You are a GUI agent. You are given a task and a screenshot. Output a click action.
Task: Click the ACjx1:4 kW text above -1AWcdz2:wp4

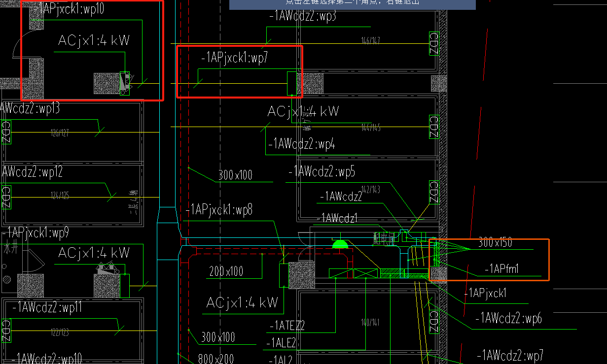(303, 111)
